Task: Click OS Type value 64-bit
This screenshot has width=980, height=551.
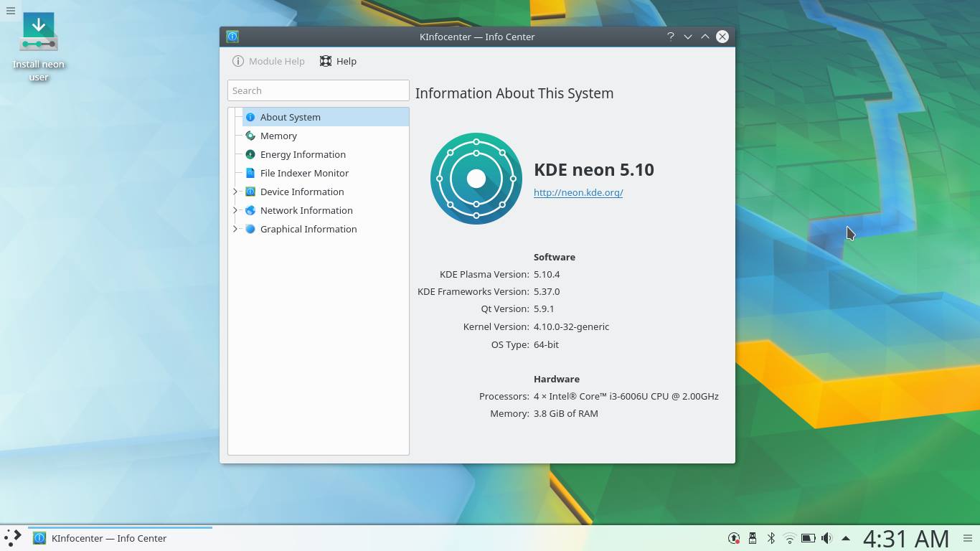Action: (546, 344)
